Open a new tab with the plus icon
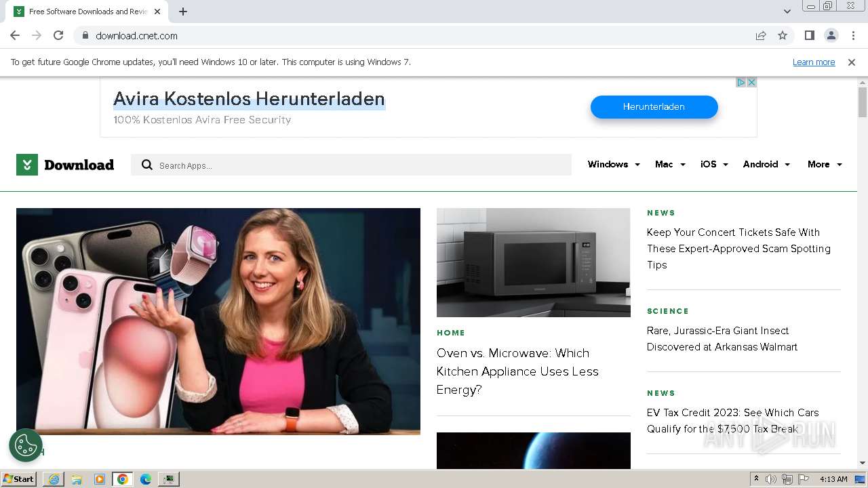 pos(183,12)
